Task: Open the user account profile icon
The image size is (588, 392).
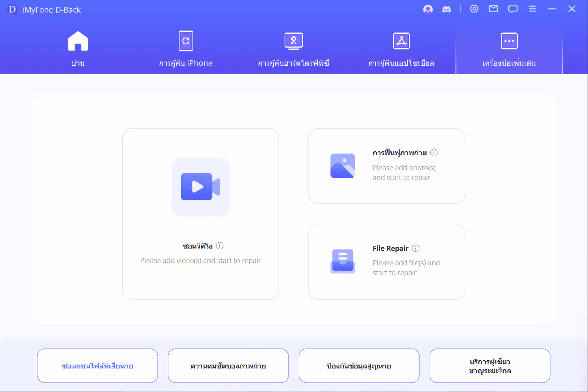Action: pos(428,9)
